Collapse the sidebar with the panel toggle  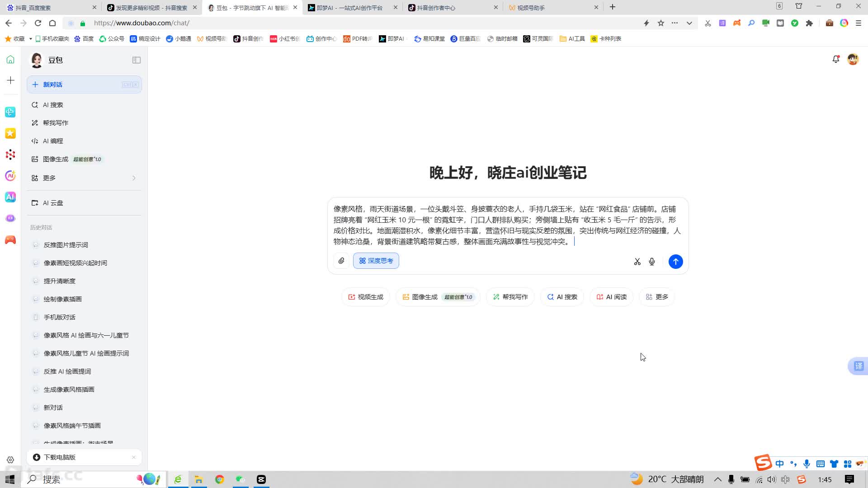point(137,60)
